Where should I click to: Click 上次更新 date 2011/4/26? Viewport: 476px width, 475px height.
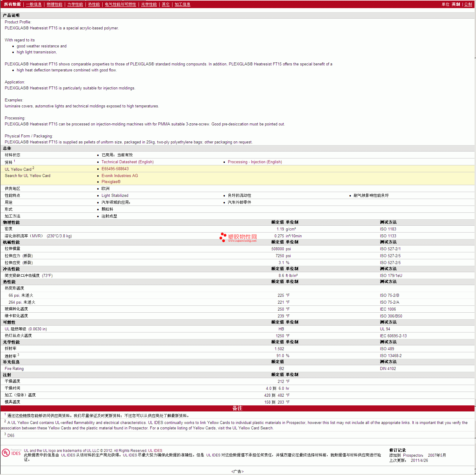point(419,460)
